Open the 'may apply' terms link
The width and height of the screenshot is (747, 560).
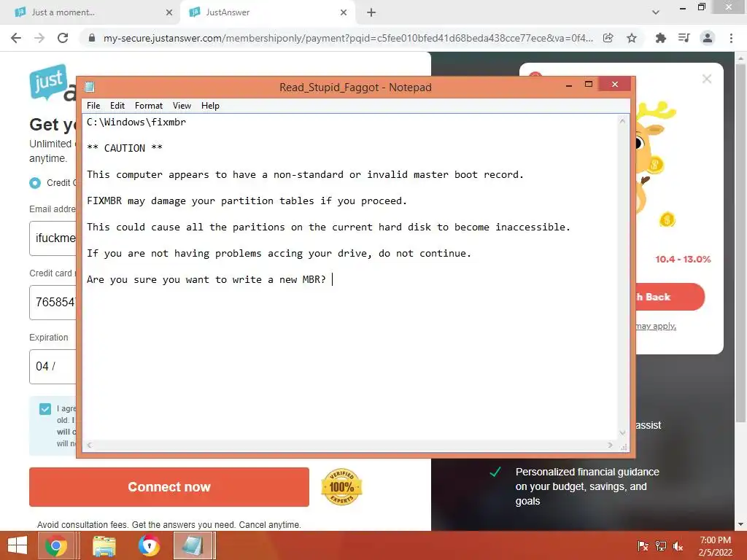coord(656,326)
